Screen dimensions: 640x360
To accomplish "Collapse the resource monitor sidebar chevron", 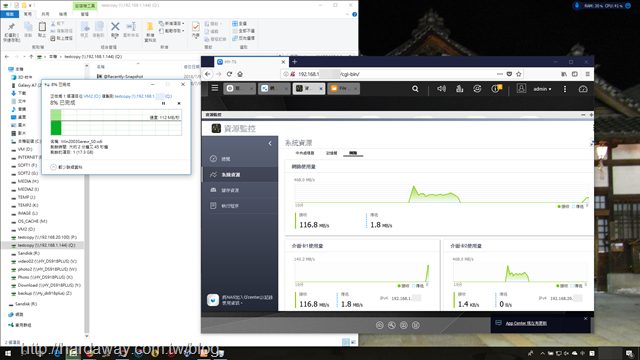I will pyautogui.click(x=270, y=143).
